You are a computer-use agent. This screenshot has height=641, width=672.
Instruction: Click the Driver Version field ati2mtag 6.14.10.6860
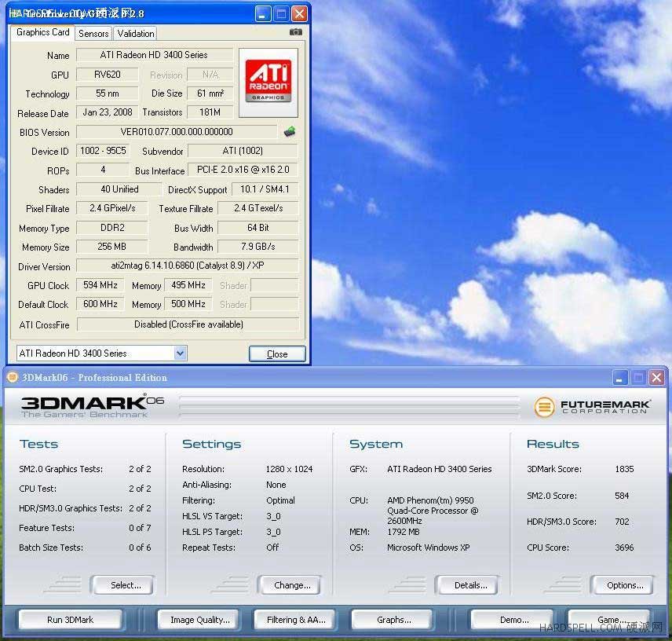(x=188, y=266)
